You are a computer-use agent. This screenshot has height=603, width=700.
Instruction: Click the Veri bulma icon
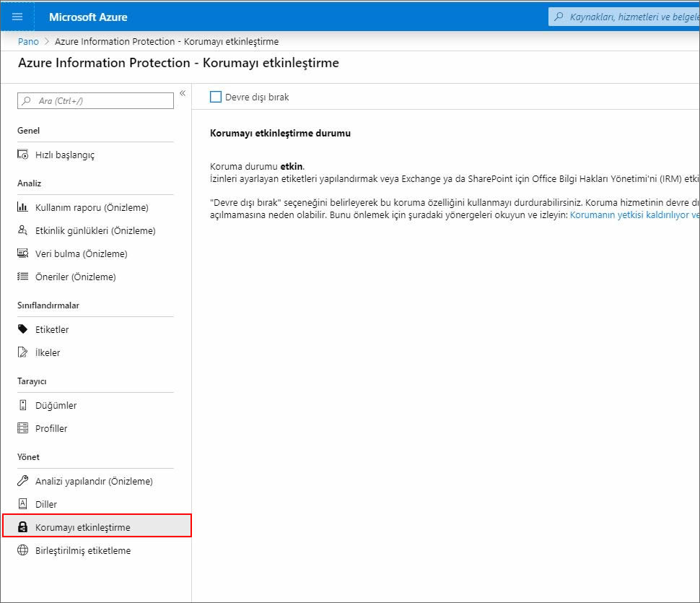[23, 253]
